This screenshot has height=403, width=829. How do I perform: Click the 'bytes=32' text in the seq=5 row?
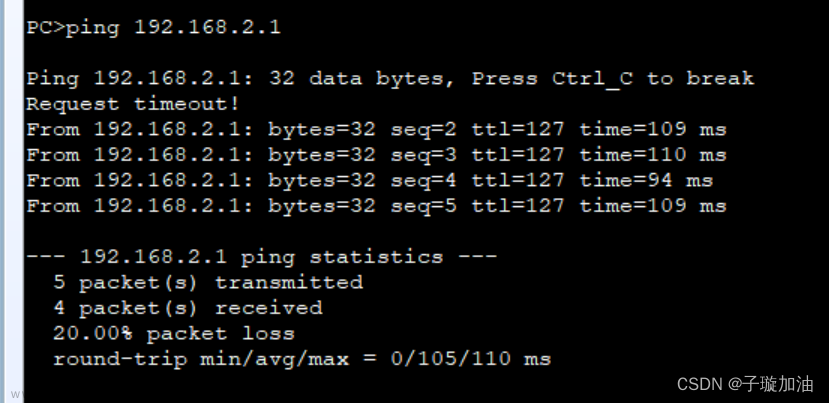tap(322, 206)
